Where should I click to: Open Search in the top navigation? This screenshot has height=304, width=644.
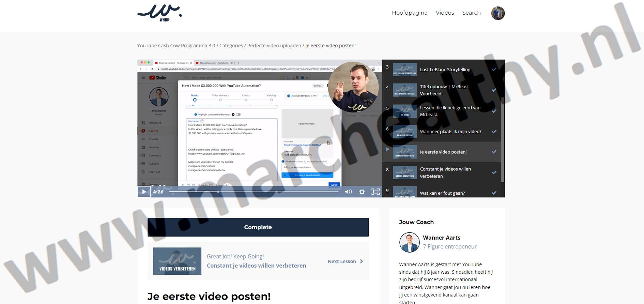coord(471,13)
